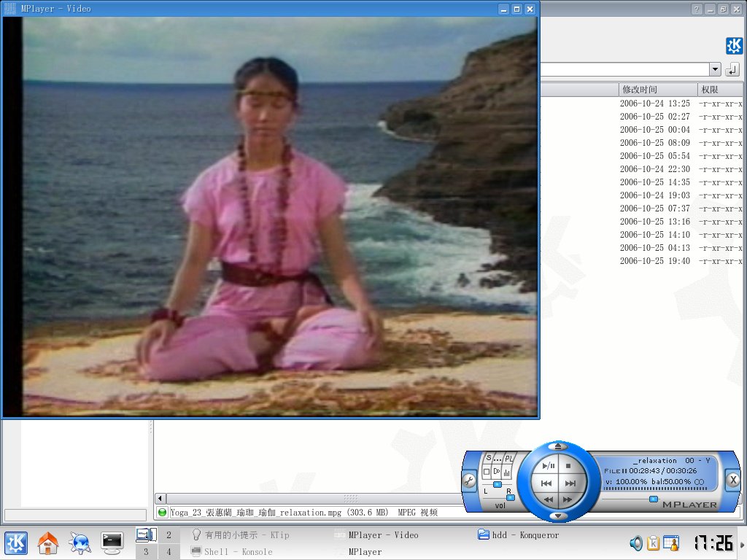Launch the Konsole terminal icon on panel
Screen dimensions: 747x560
click(x=112, y=542)
